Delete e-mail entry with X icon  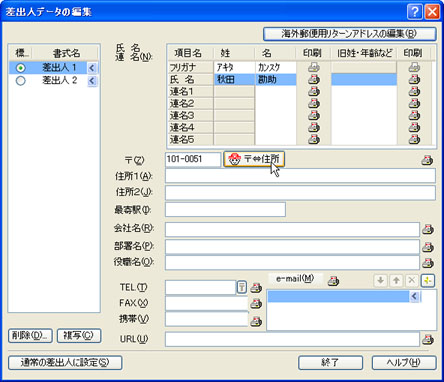click(x=412, y=281)
